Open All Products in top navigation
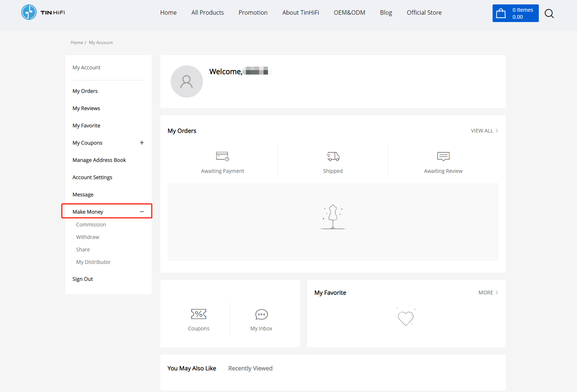The image size is (577, 392). pos(207,12)
